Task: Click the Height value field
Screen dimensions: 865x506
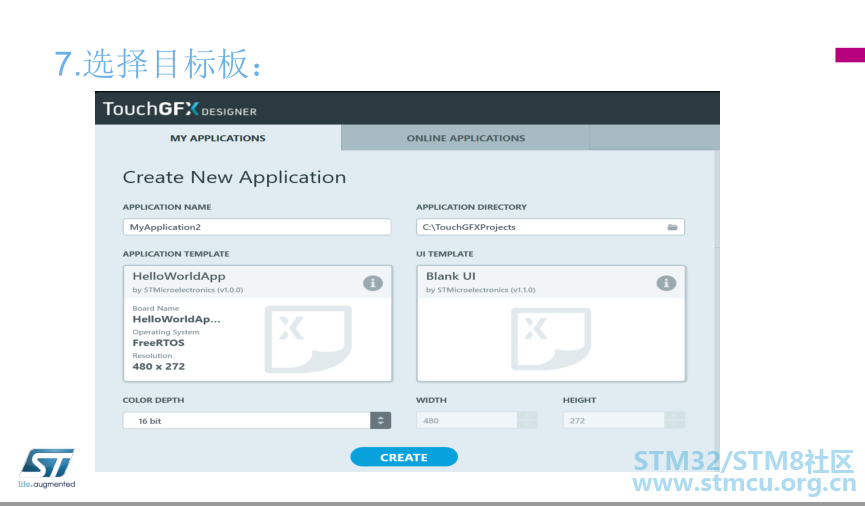Action: tap(613, 420)
